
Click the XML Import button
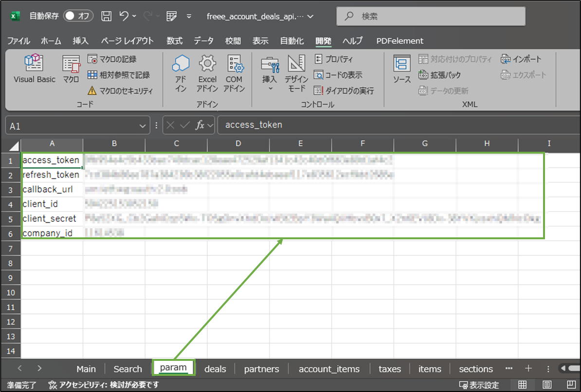[521, 59]
